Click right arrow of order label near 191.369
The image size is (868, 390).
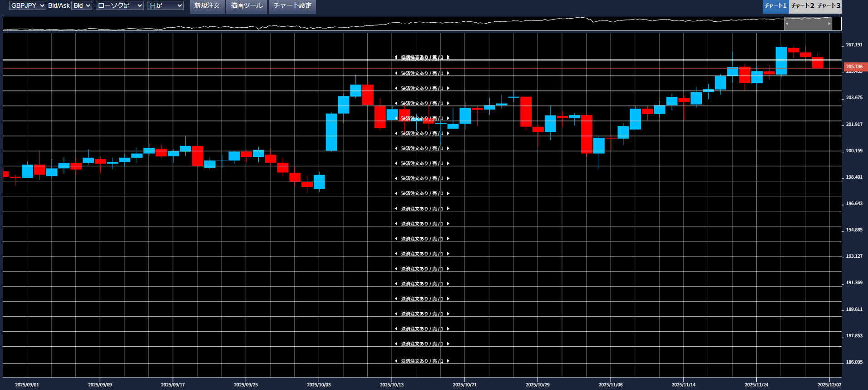(x=448, y=284)
